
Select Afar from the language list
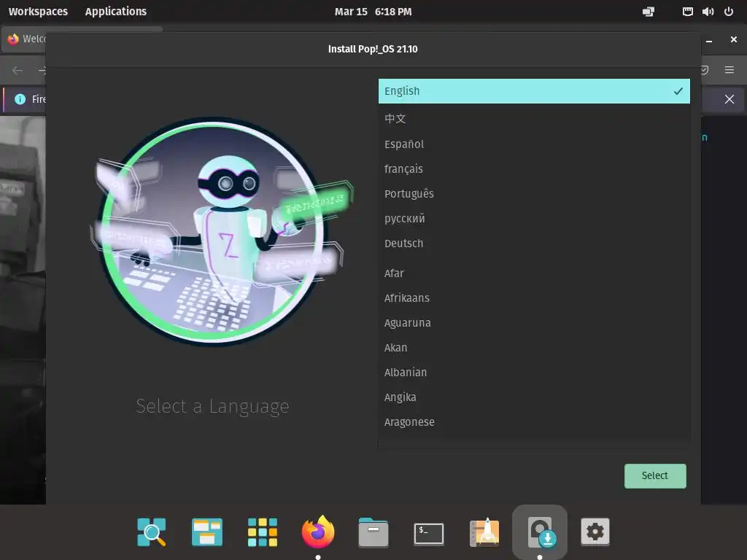click(x=534, y=273)
